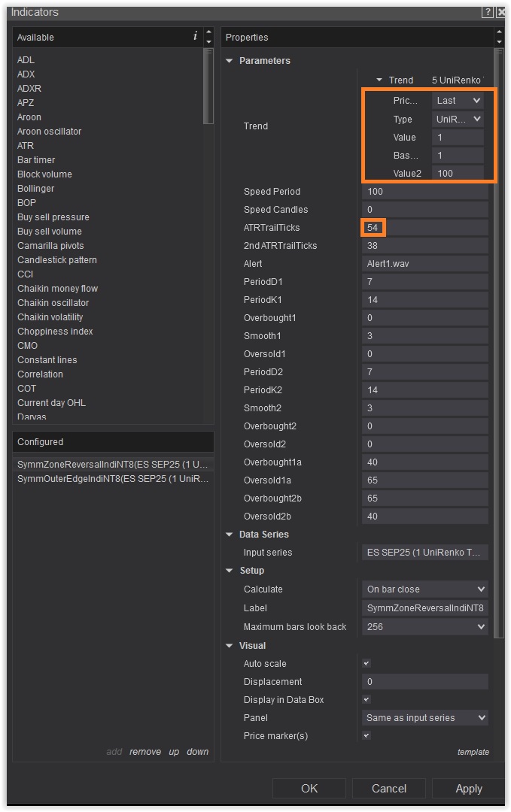
Task: Click the remove link under Configured
Action: point(144,752)
